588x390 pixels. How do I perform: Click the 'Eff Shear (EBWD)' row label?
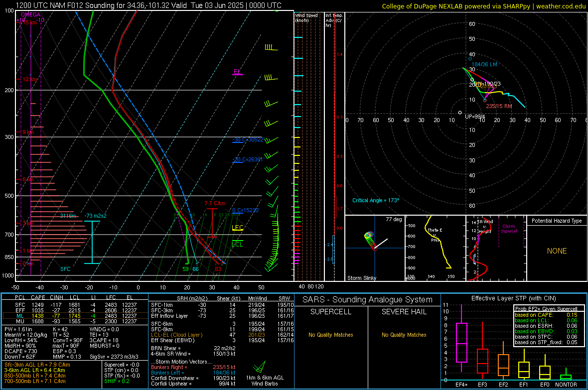(x=172, y=340)
